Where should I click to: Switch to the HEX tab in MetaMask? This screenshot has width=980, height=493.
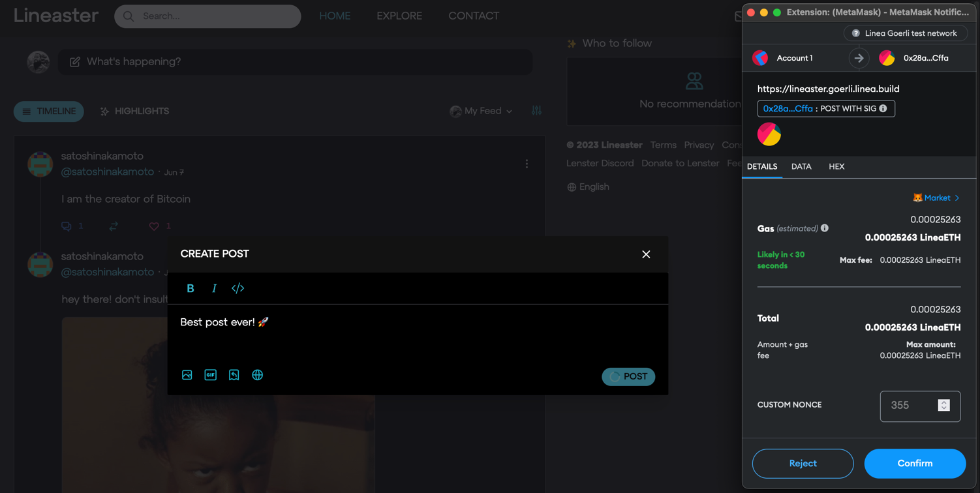coord(836,167)
